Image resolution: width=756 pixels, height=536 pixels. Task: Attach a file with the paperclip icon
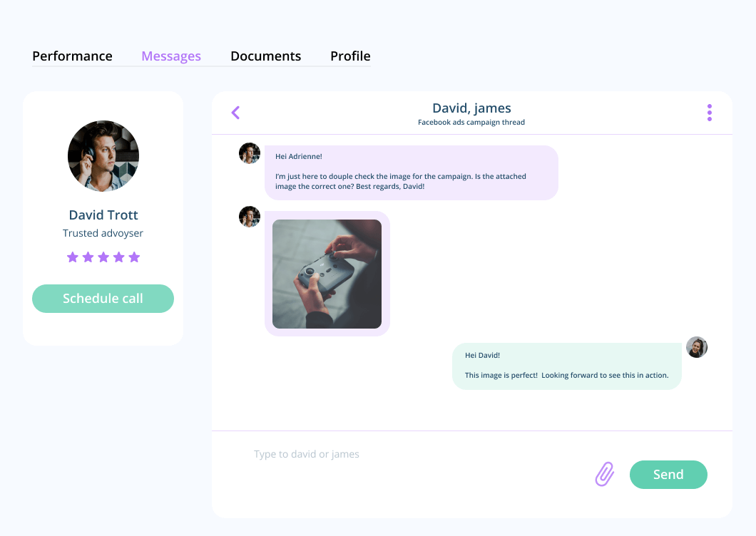click(x=605, y=474)
